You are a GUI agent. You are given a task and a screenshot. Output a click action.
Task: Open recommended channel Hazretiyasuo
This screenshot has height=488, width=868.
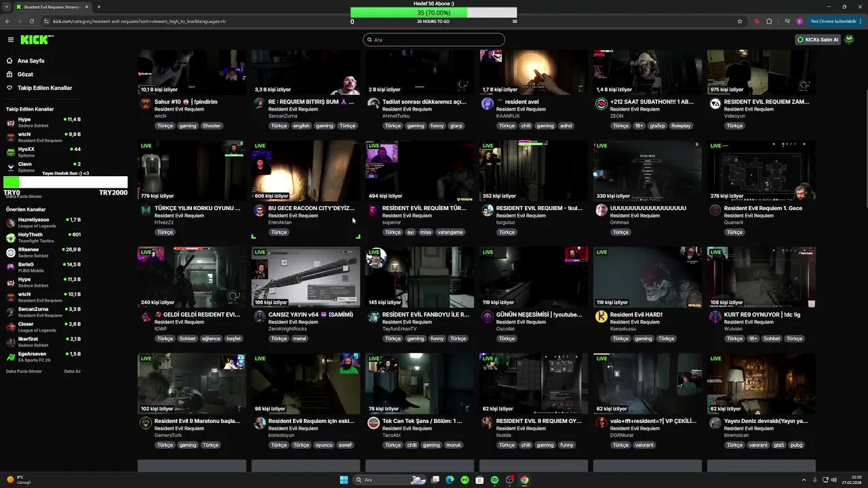[43, 222]
